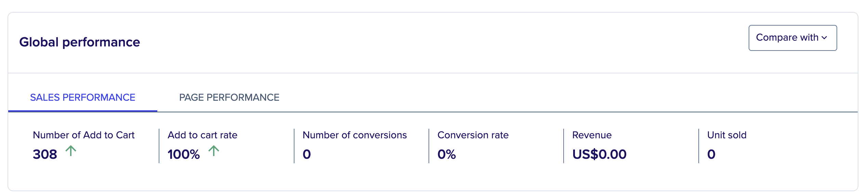This screenshot has height=196, width=868.
Task: Click the green up arrow beside 308
Action: pyautogui.click(x=71, y=151)
